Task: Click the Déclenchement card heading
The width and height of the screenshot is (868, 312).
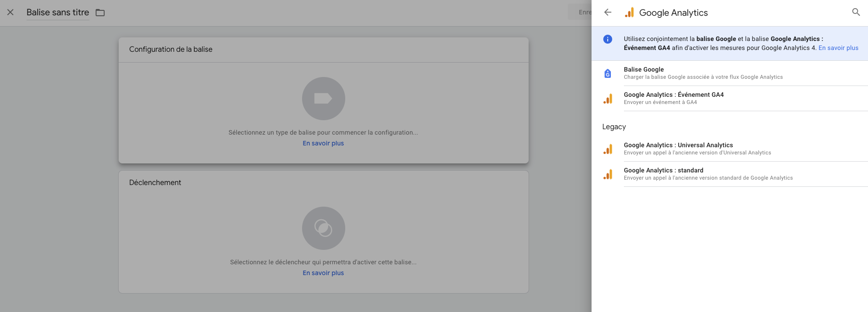Action: (155, 182)
